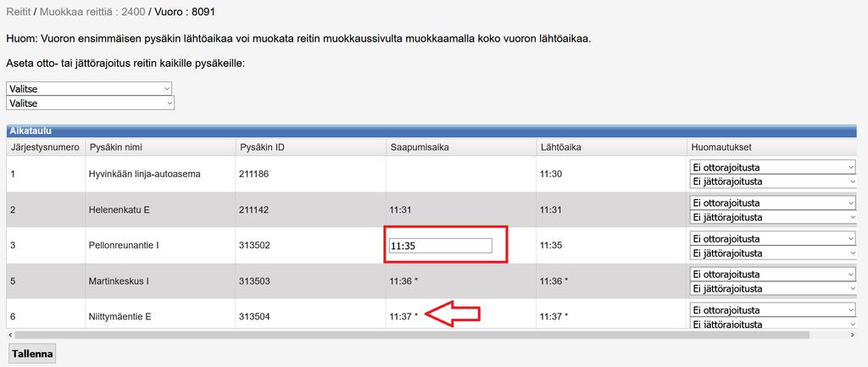Viewport: 868px width, 367px height.
Task: Open Ei ottorajoitusta dropdown for Pellonreunantie I
Action: click(772, 239)
